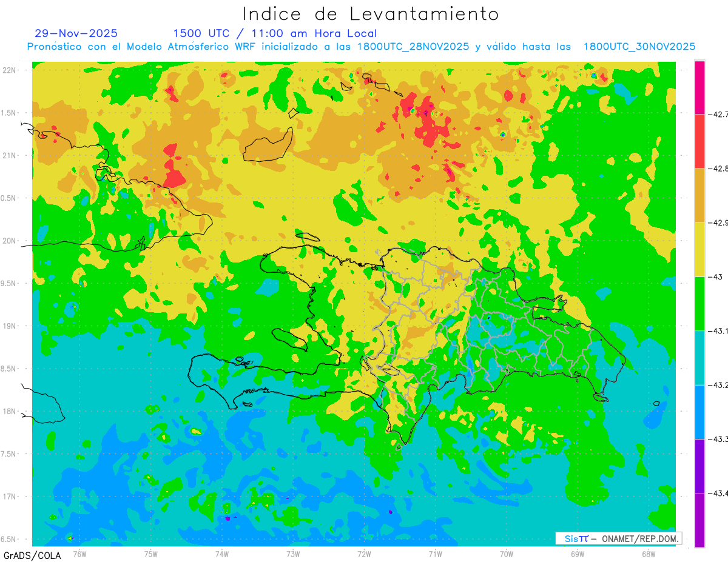Screen dimensions: 728x562
Task: Click the '18N' latitude label
Action: pyautogui.click(x=10, y=412)
